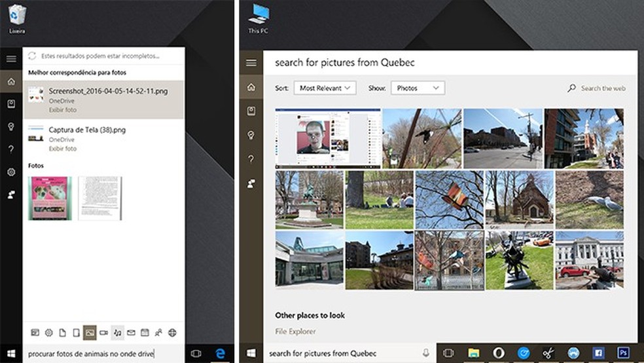644x363 pixels.
Task: Open File Explorer from the right taskbar
Action: (x=474, y=353)
